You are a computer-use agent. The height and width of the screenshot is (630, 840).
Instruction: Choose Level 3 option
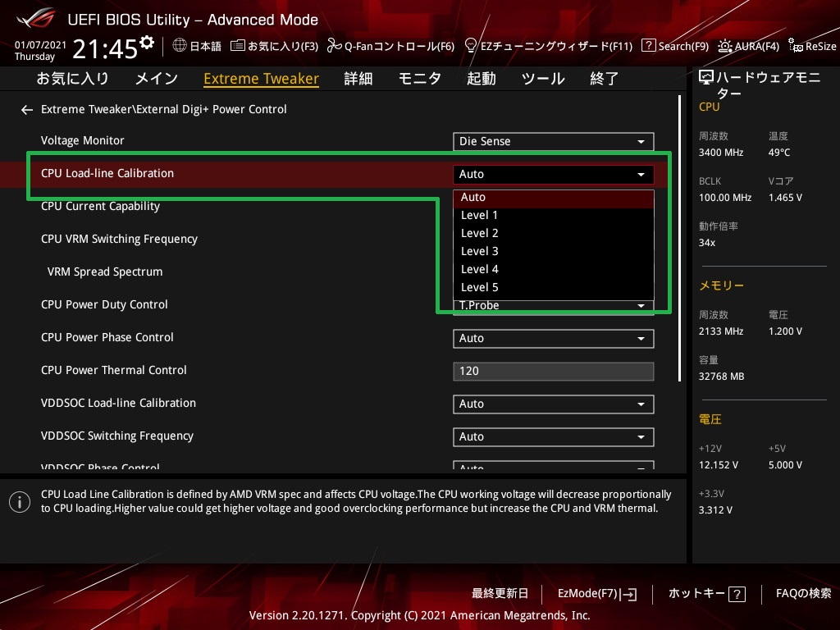[554, 251]
